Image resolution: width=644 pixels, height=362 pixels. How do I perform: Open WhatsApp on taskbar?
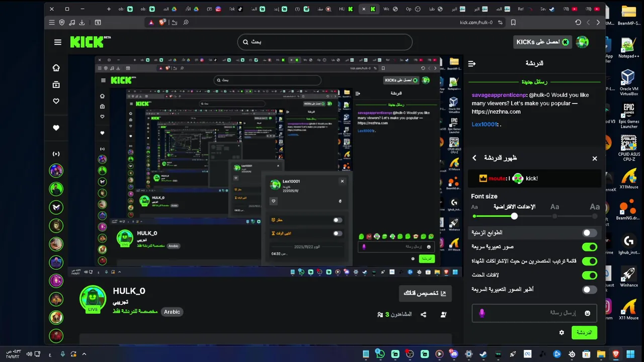[x=380, y=354]
